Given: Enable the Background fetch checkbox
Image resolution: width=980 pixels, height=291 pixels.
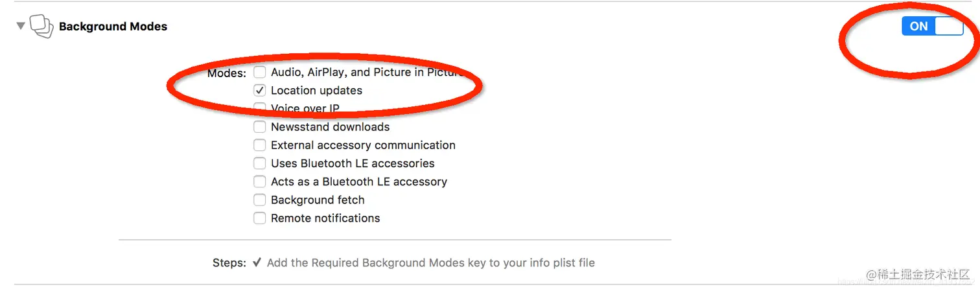Looking at the screenshot, I should coord(259,200).
